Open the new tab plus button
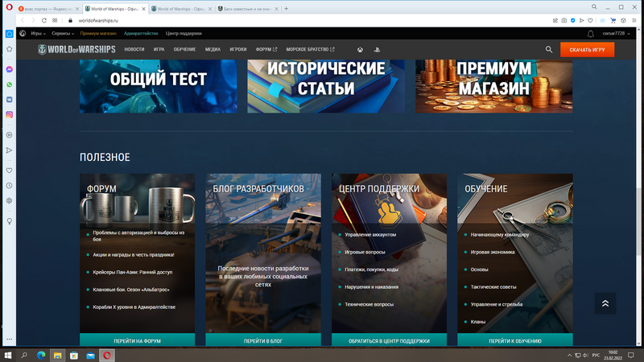Screen dimensions: 644x362 287,8
